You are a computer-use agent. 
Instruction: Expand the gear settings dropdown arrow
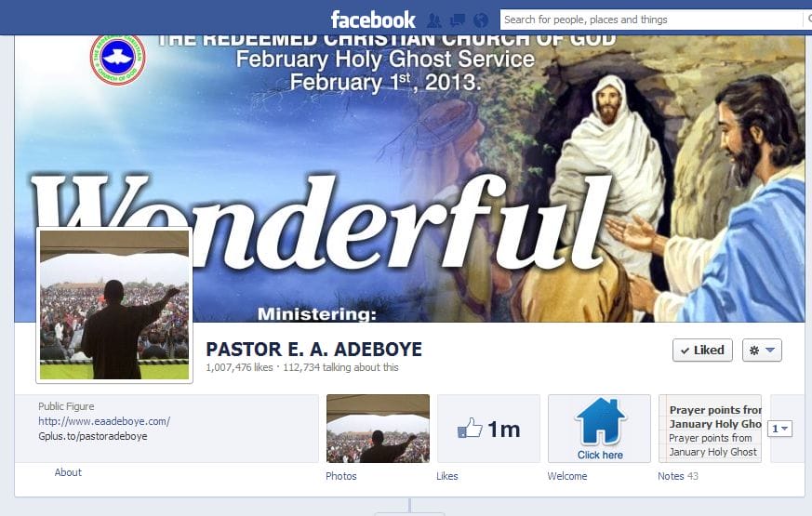(x=770, y=351)
